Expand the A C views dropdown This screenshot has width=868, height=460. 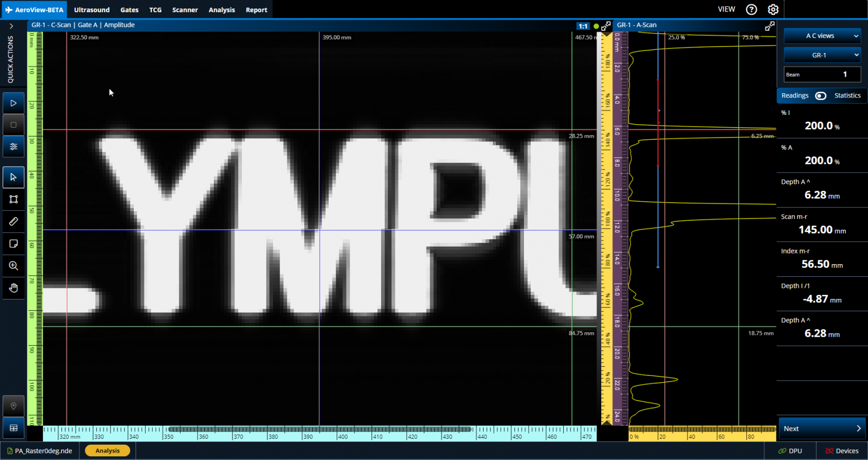point(822,36)
